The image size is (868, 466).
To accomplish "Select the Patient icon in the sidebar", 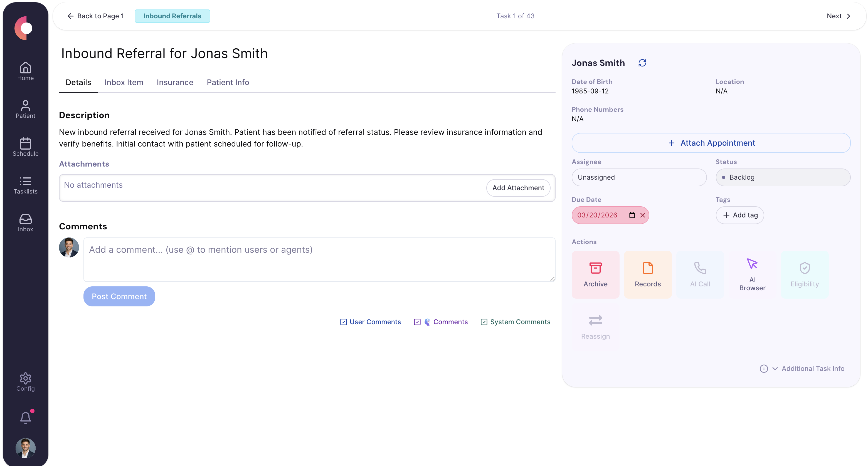I will pos(25,109).
